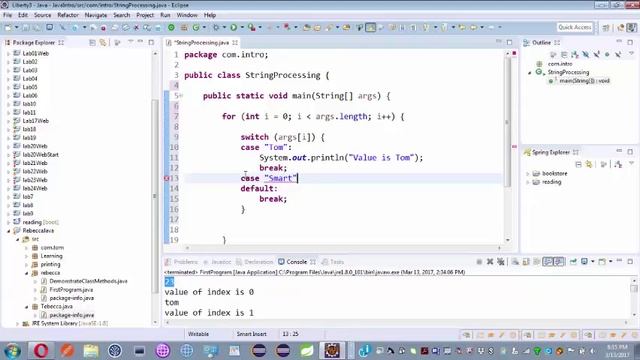Click the Collapse All icon in Package Explorer
The width and height of the screenshot is (640, 360).
pyautogui.click(x=93, y=42)
